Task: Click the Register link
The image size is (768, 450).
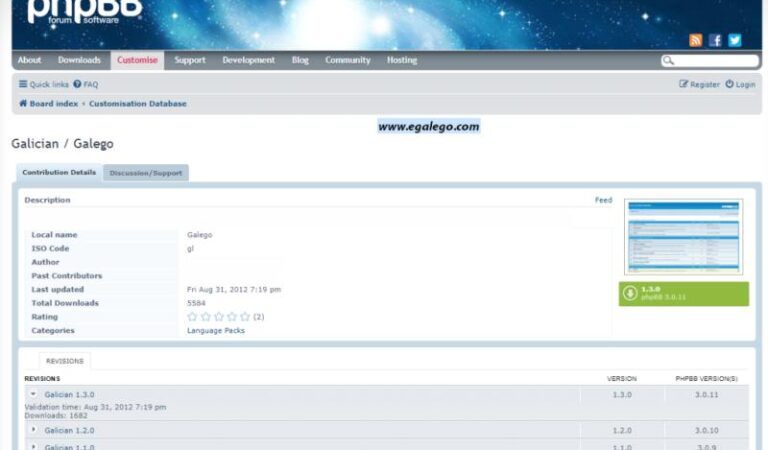Action: pos(705,84)
